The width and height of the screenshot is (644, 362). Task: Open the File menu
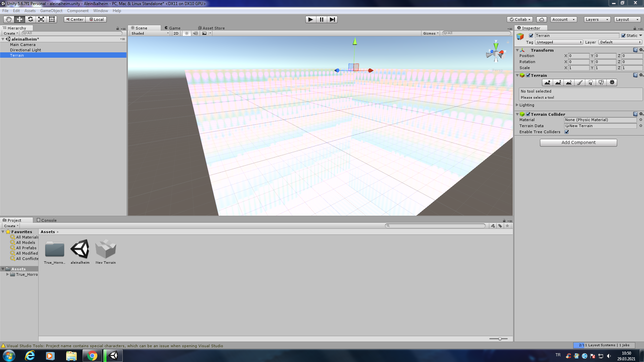pyautogui.click(x=5, y=11)
